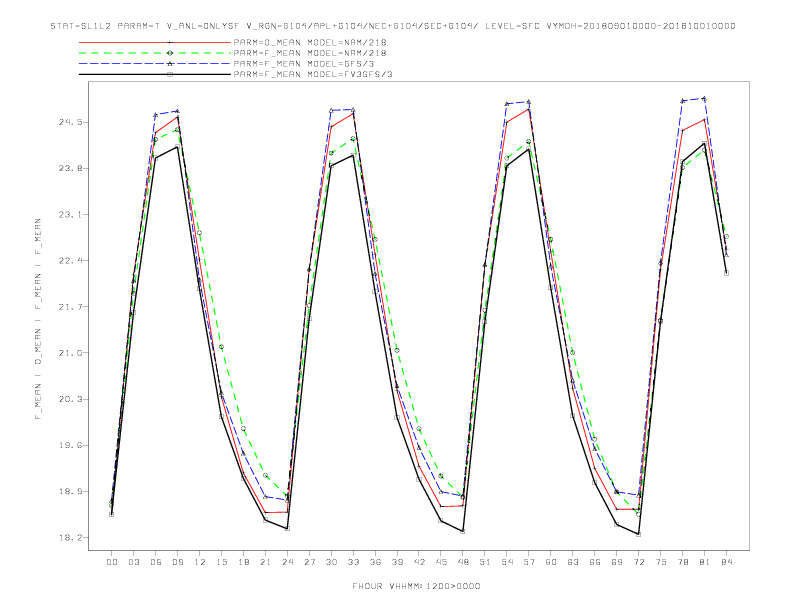792x612 pixels.
Task: Click the blue dashed legend line sample
Action: click(155, 64)
